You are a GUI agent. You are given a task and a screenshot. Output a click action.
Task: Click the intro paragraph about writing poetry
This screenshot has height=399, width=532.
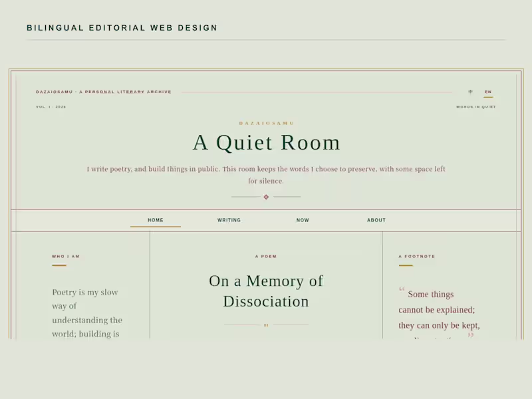coord(266,175)
